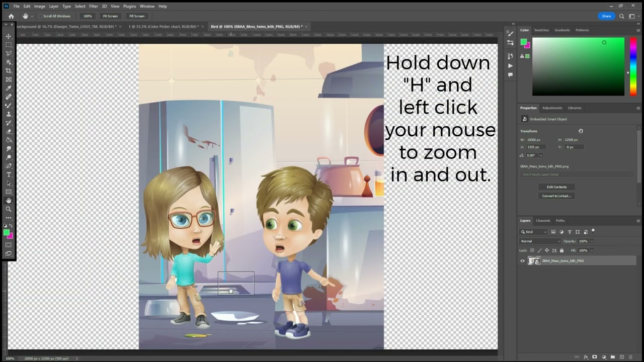Open the Edit Toolbar three-dots menu

coord(9,218)
